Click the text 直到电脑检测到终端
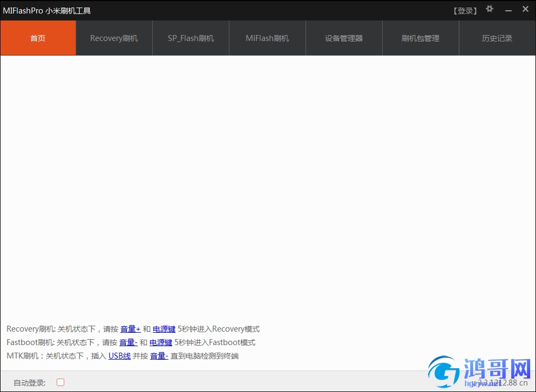This screenshot has height=392, width=536. pyautogui.click(x=205, y=356)
